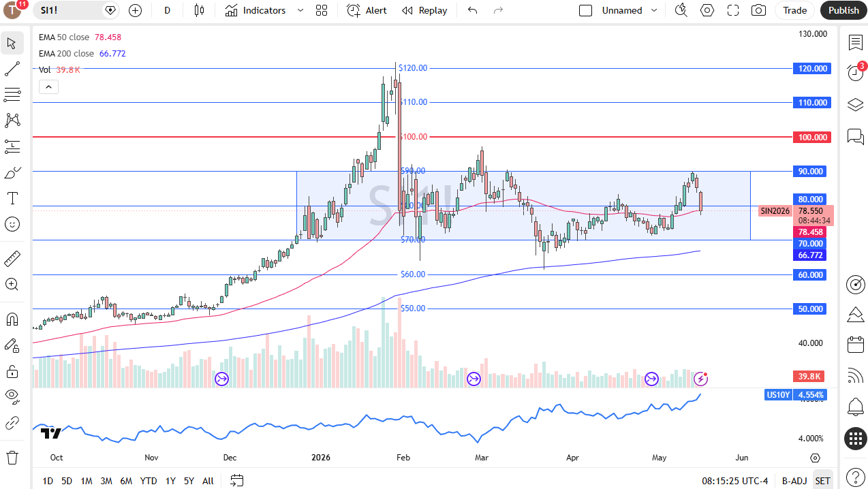Select the layout checkbox square
Viewport: 868px width, 489px height.
pyautogui.click(x=585, y=10)
